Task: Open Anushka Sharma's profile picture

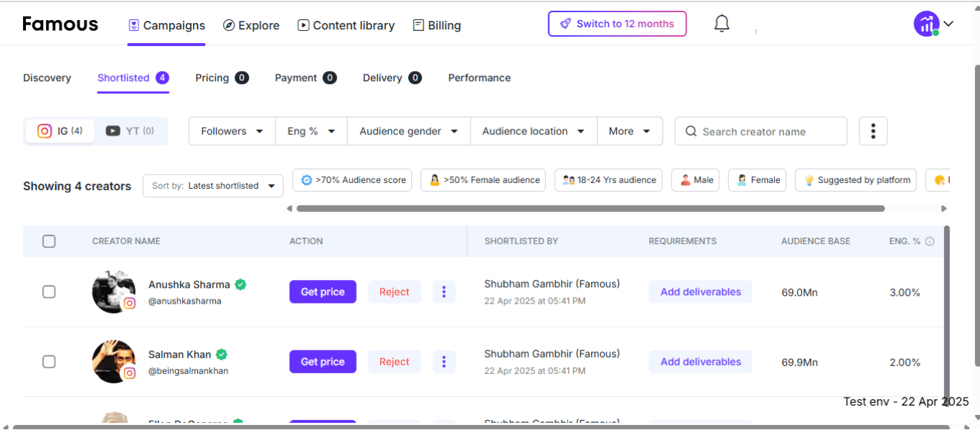Action: pos(113,291)
